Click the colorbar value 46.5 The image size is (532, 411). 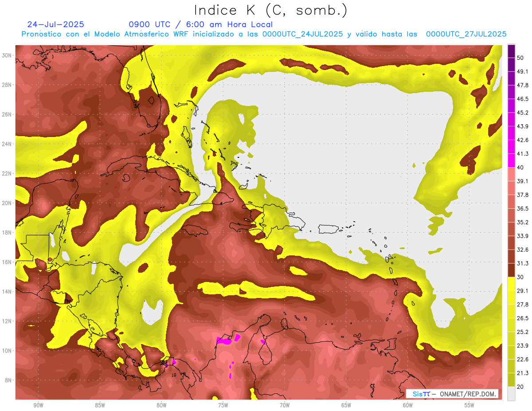tap(523, 99)
